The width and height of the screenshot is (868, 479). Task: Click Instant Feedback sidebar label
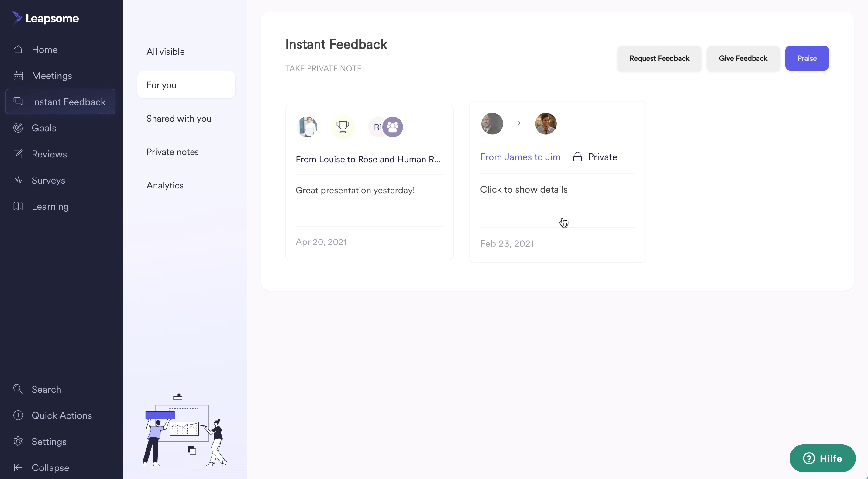tap(68, 102)
